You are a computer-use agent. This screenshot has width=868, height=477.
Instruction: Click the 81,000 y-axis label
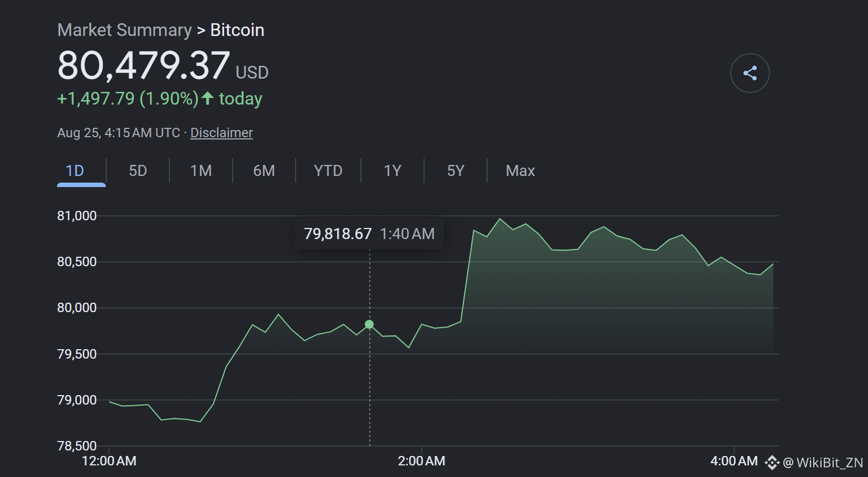pos(77,216)
